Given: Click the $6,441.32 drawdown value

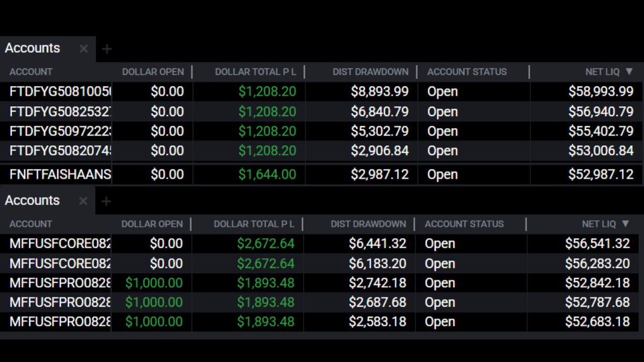Looking at the screenshot, I should click(x=377, y=244).
